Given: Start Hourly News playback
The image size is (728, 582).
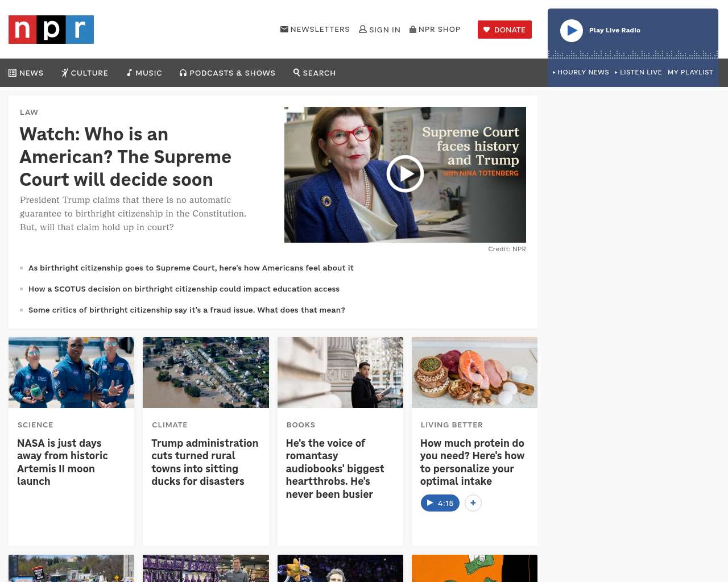Looking at the screenshot, I should coord(581,72).
